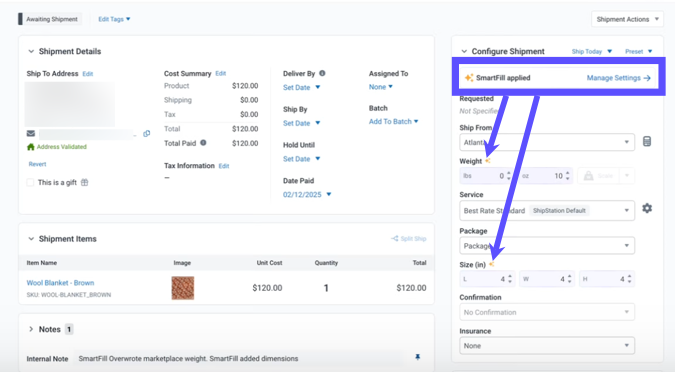Increase the lbs weight stepper
Image resolution: width=675 pixels, height=372 pixels.
[x=509, y=173]
